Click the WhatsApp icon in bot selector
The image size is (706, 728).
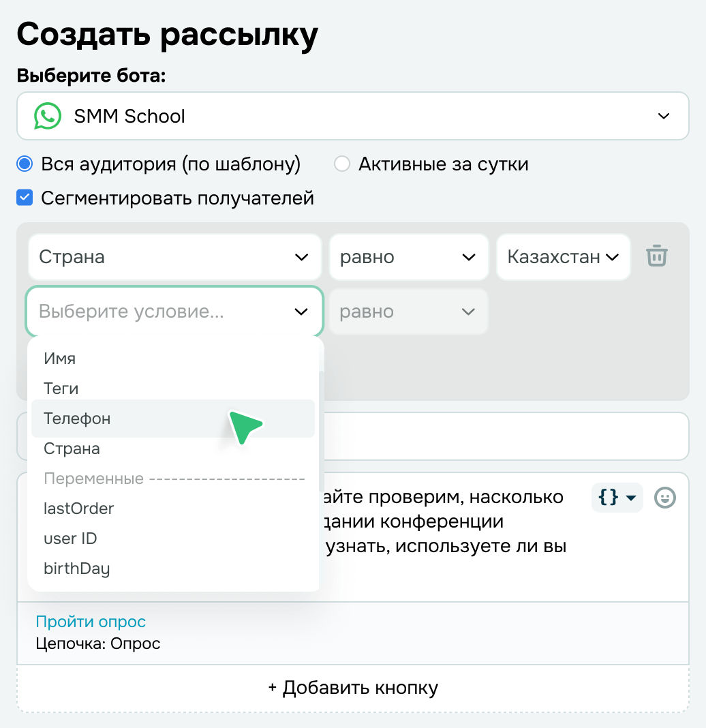tap(47, 116)
